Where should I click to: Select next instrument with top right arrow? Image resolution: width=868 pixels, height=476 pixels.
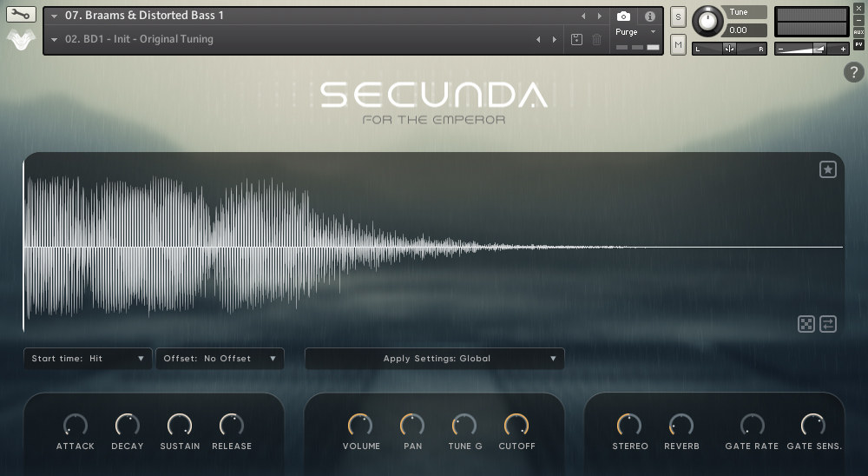(599, 17)
